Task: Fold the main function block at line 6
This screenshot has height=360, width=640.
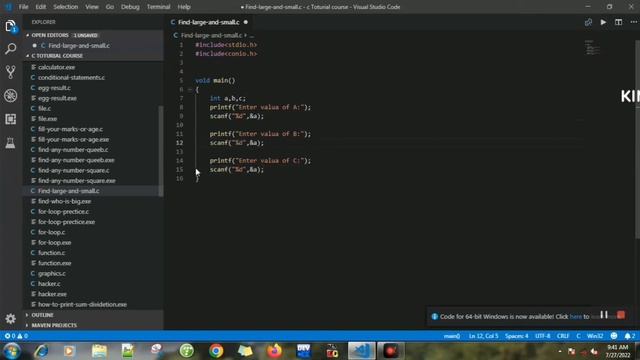Action: point(190,89)
